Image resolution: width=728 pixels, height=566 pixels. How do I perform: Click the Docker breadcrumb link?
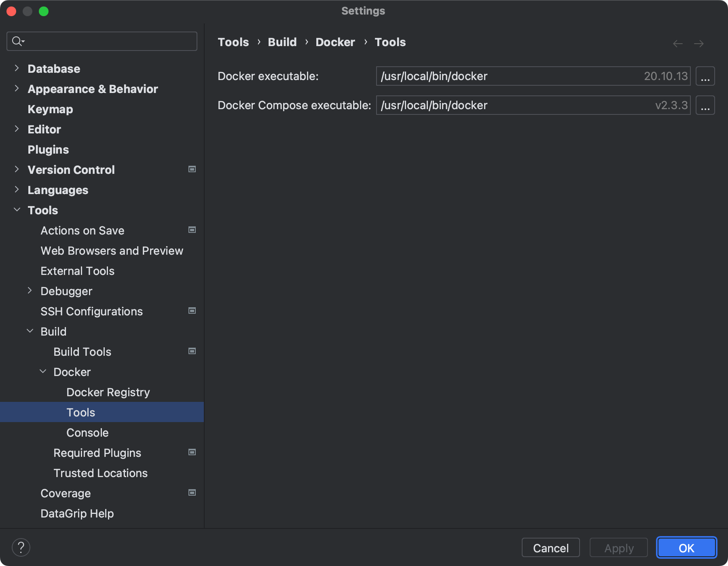click(335, 42)
